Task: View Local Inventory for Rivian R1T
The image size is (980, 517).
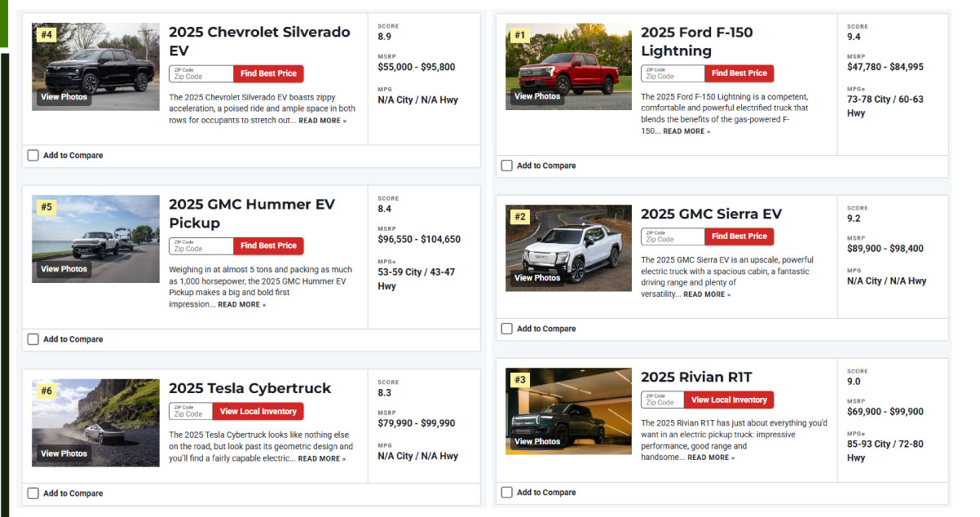Action: pos(729,400)
